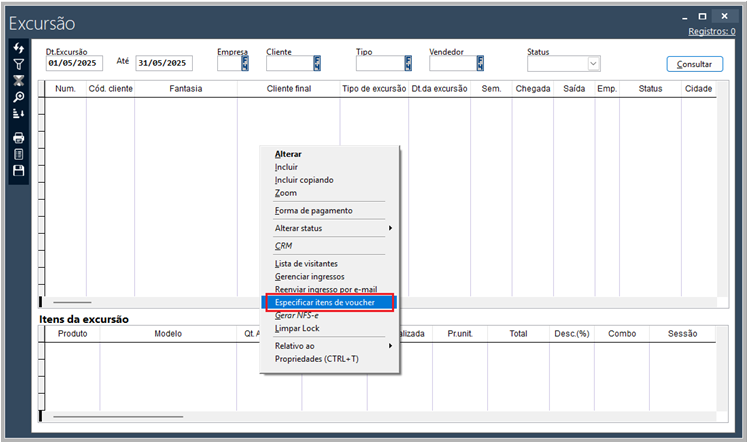Click the printer icon in sidebar

(18, 138)
